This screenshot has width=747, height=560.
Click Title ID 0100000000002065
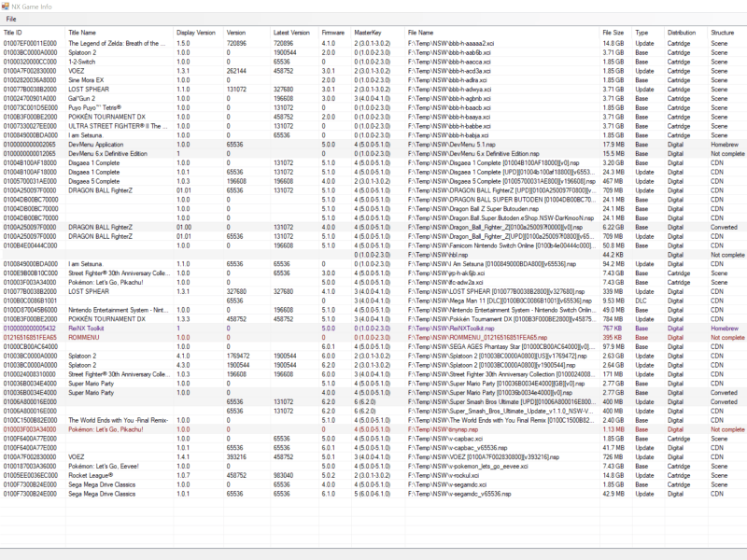(30, 145)
